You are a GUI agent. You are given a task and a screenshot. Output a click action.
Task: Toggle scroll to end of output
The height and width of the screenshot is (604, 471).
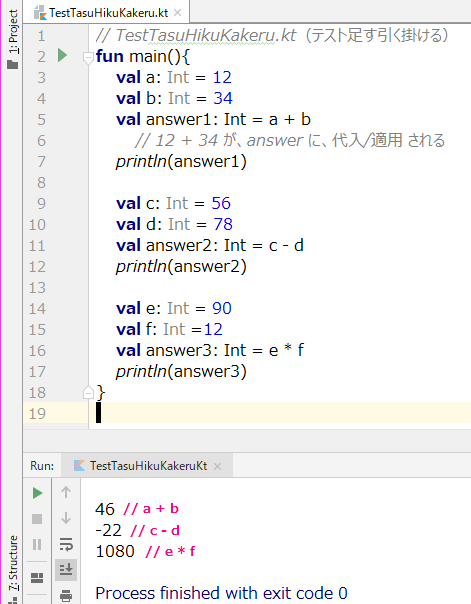click(66, 570)
